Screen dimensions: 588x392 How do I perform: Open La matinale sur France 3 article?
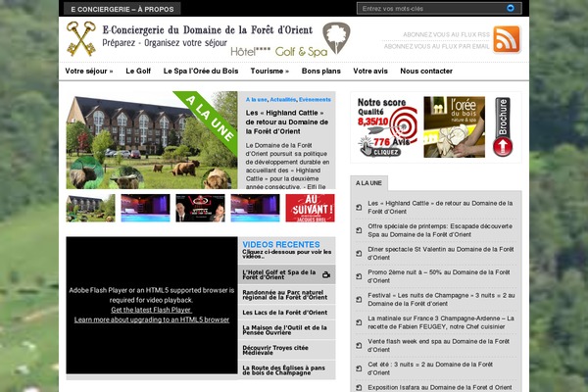point(441,322)
